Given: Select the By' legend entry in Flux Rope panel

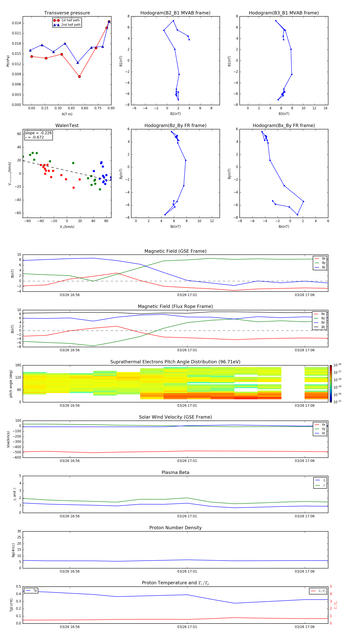Looking at the screenshot, I should [x=320, y=318].
